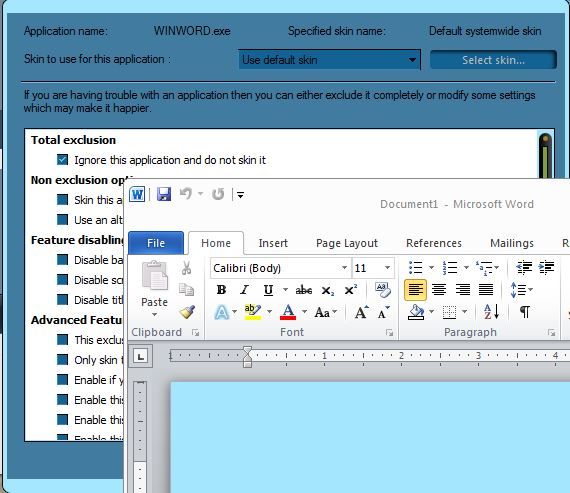This screenshot has width=570, height=493.
Task: Open the Font dialog launcher
Action: 389,333
